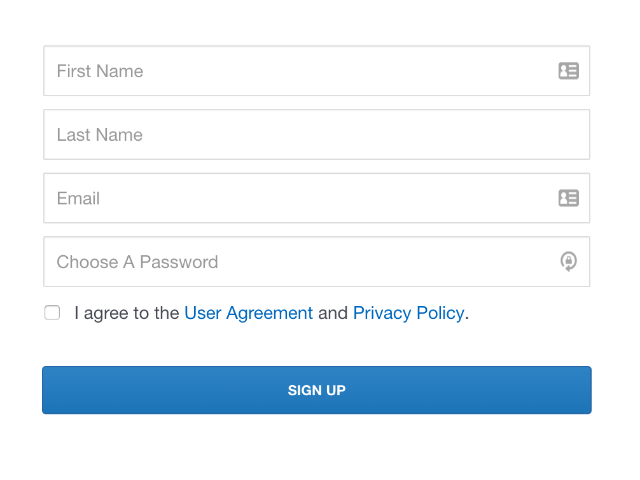Click the 'Email' placeholder text
The width and height of the screenshot is (640, 480).
(78, 198)
